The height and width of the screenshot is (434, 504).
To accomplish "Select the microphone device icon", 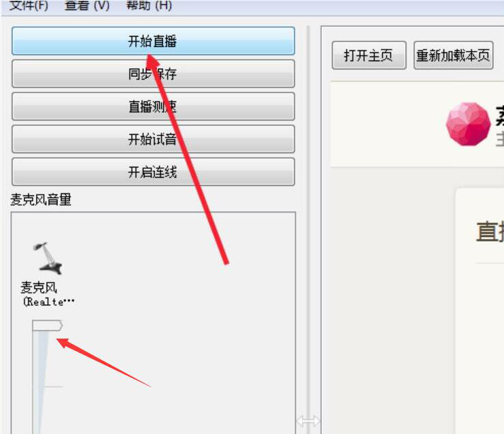I will 48,259.
